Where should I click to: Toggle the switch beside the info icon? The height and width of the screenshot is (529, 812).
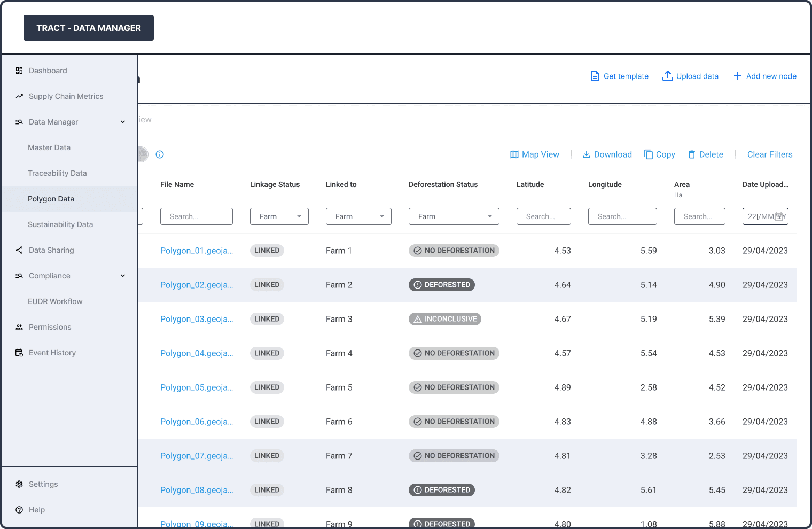(x=143, y=154)
